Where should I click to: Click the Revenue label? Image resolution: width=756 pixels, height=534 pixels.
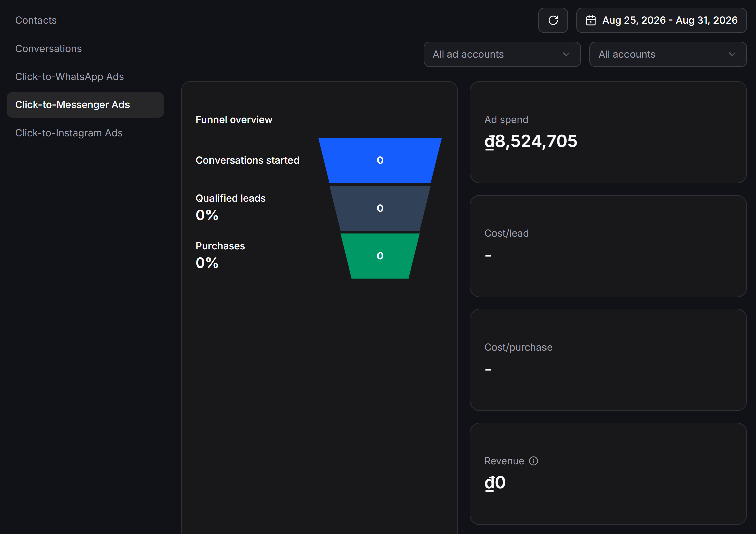coord(504,461)
